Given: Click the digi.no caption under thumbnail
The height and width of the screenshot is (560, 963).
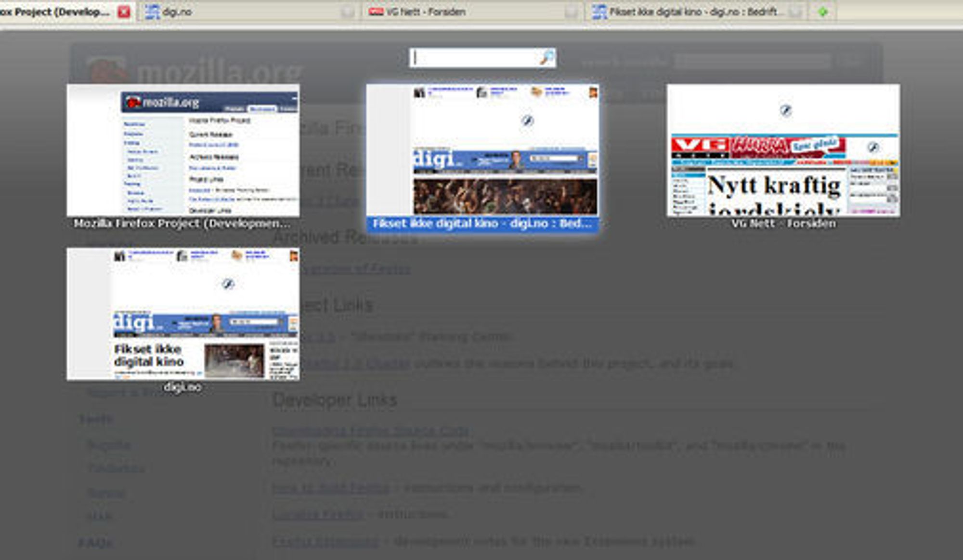Looking at the screenshot, I should pyautogui.click(x=182, y=387).
